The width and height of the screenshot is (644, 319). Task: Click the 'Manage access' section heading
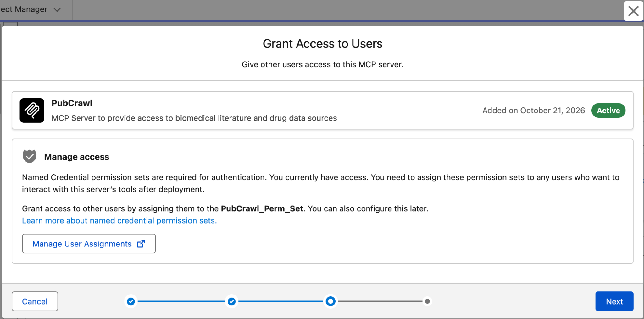point(77,157)
